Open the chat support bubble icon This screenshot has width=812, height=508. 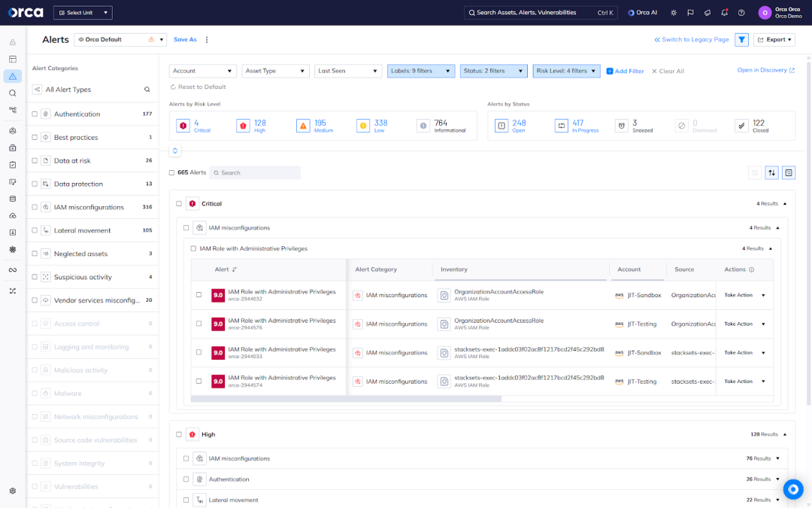[x=793, y=489]
